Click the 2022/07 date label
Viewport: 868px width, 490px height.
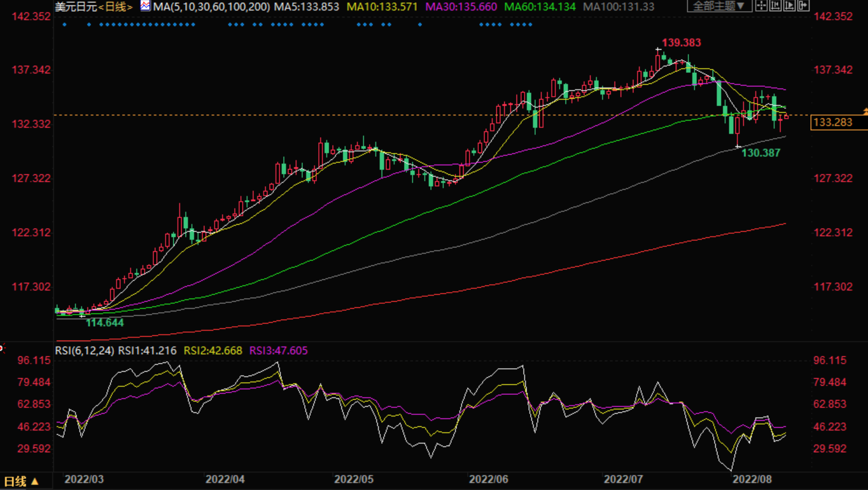pyautogui.click(x=623, y=480)
